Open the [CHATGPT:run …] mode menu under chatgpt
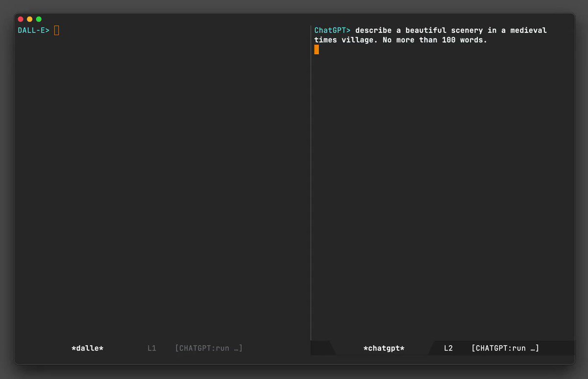The image size is (588, 379). point(505,348)
